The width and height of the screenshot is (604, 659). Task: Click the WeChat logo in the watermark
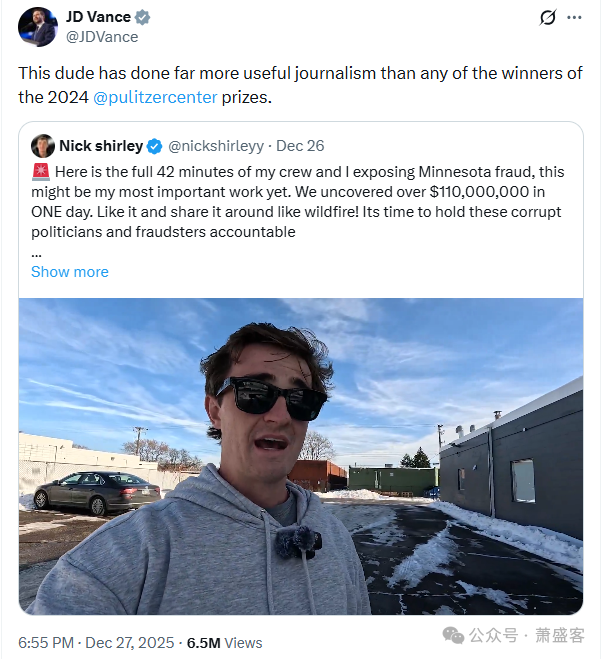click(454, 635)
